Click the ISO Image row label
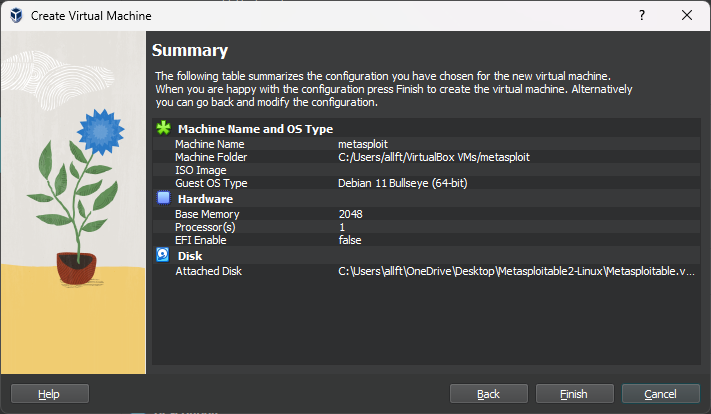This screenshot has width=711, height=414. tap(200, 170)
